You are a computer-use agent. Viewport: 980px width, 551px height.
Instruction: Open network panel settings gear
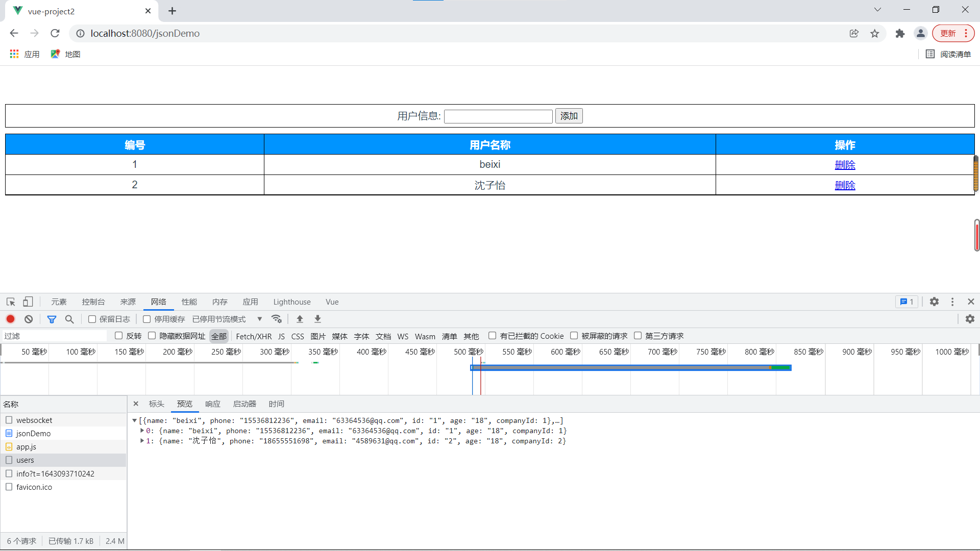coord(970,319)
